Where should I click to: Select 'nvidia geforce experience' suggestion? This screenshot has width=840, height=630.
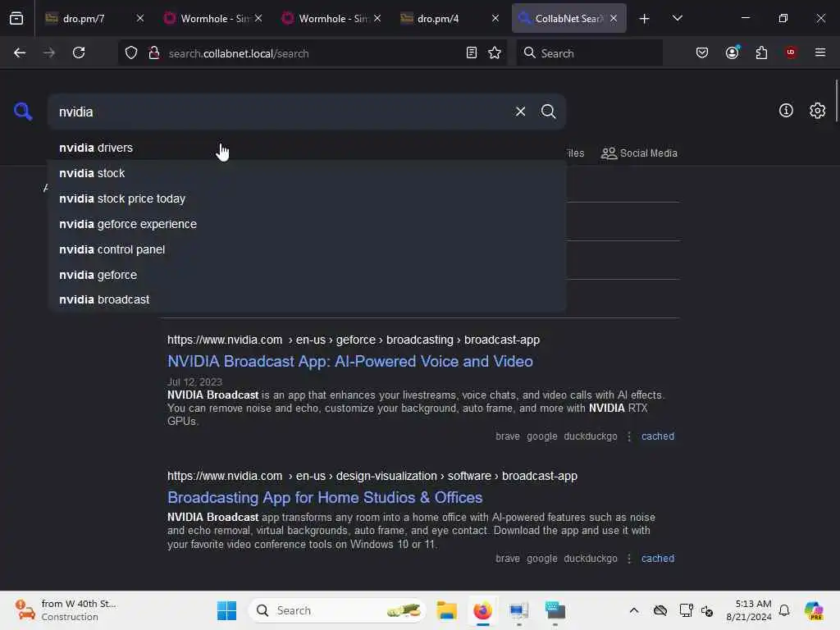tap(307, 224)
